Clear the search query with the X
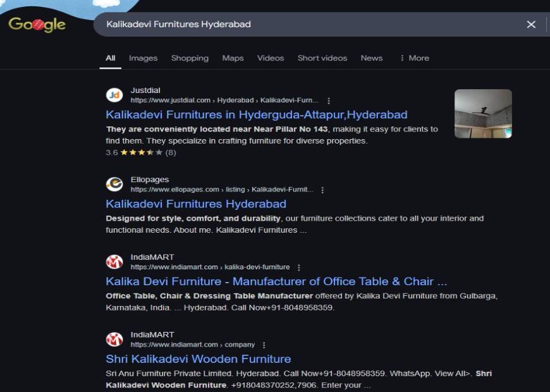The width and height of the screenshot is (550, 392). tap(531, 25)
